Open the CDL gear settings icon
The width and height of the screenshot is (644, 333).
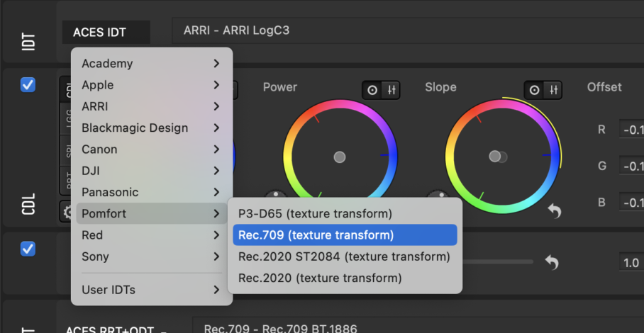click(67, 212)
